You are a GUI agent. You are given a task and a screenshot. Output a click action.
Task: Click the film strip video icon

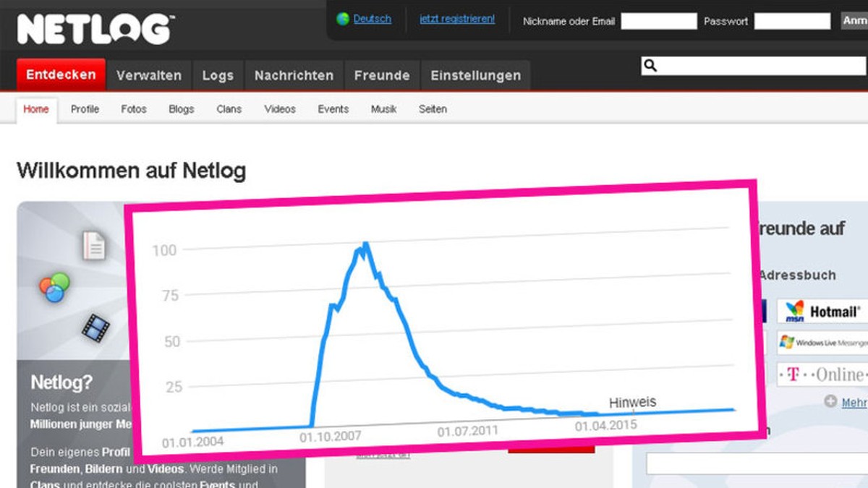95,328
